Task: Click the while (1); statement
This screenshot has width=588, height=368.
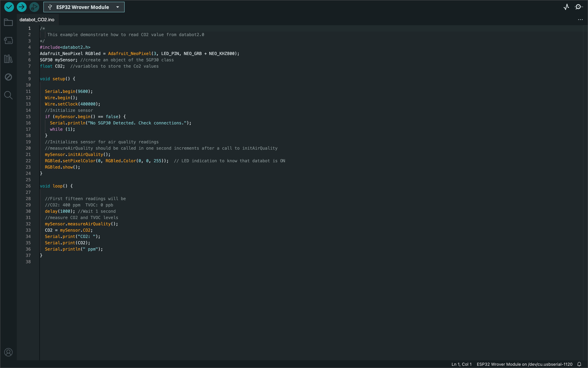Action: pos(62,129)
